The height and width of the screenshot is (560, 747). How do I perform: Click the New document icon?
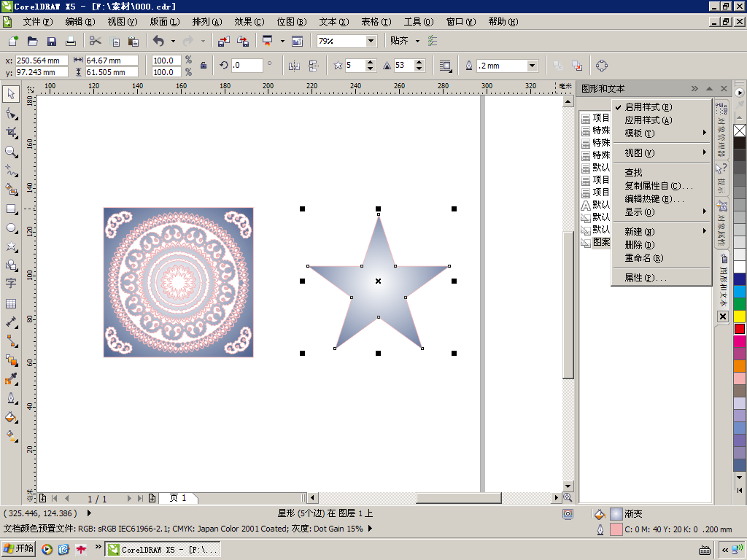click(13, 41)
